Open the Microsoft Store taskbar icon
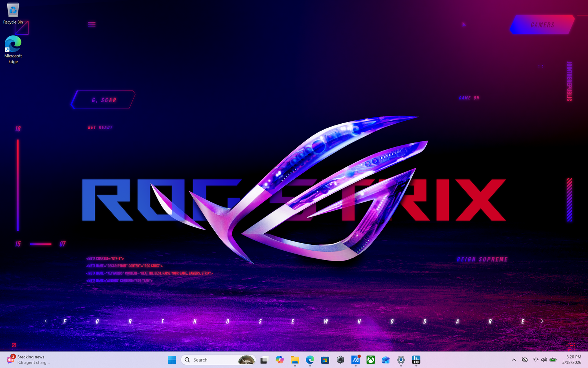 pyautogui.click(x=325, y=360)
